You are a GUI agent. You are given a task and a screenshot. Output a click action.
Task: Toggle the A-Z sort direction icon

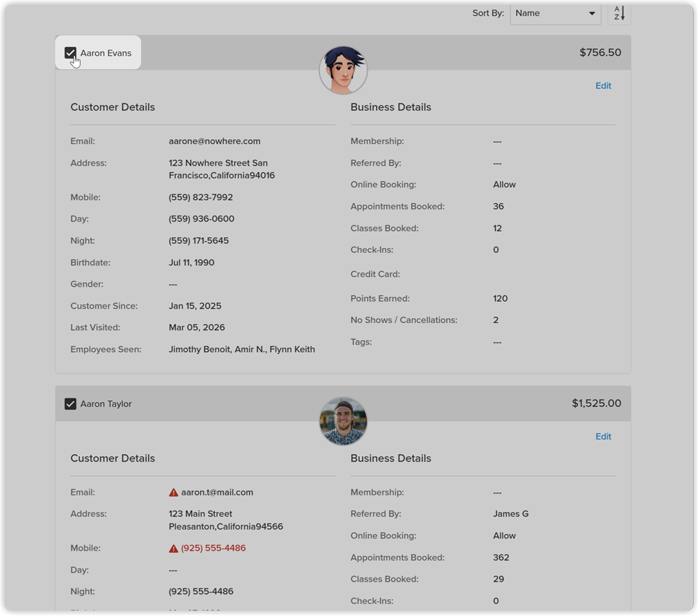pos(619,13)
